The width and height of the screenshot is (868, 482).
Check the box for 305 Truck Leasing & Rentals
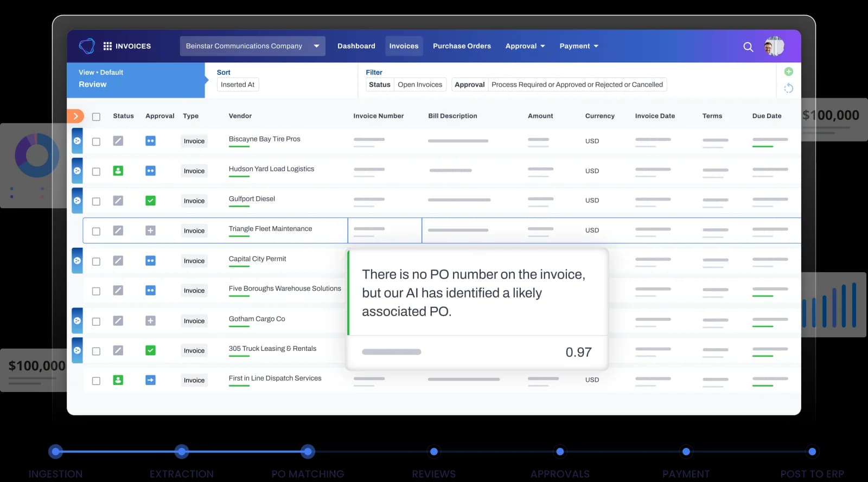(96, 351)
